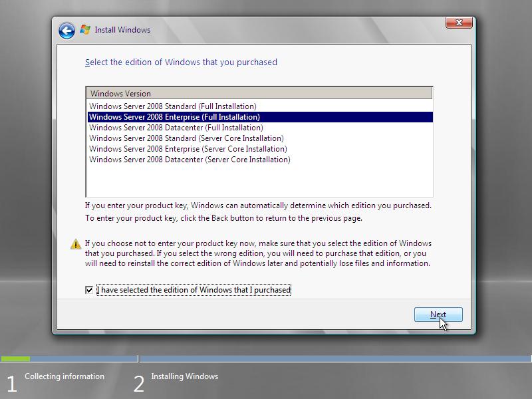
Task: Click the 'Collecting information' step label
Action: click(65, 376)
